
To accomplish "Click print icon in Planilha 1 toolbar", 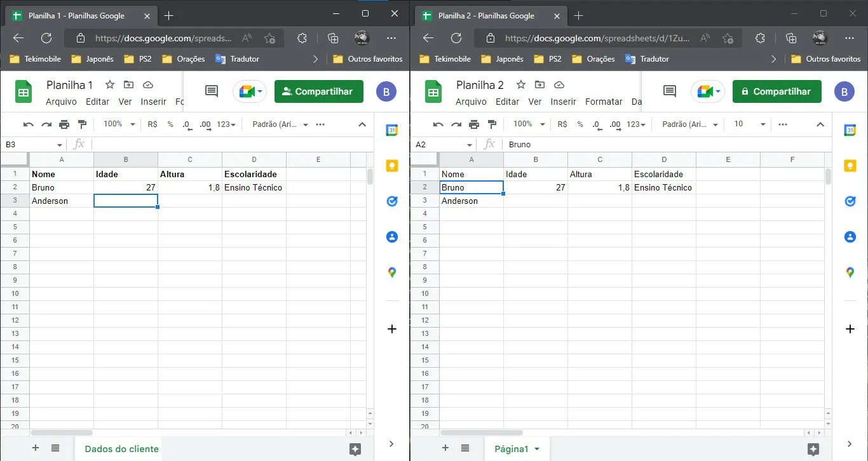I will click(64, 124).
